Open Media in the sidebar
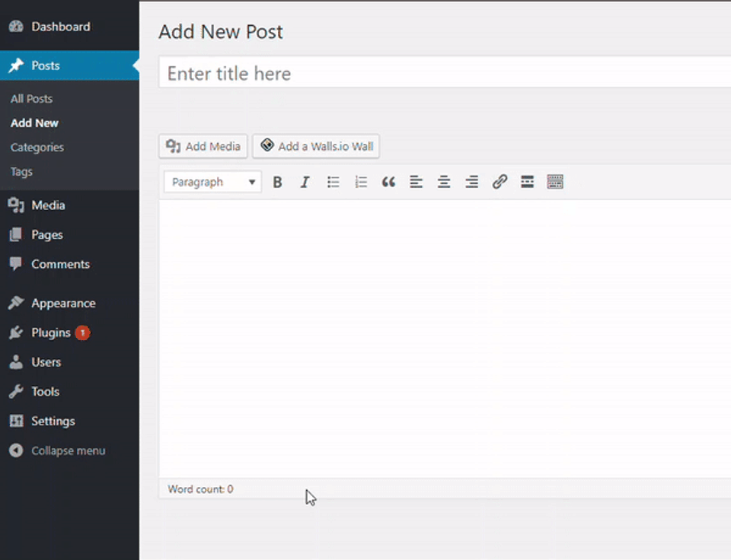731x560 pixels. coord(69,205)
